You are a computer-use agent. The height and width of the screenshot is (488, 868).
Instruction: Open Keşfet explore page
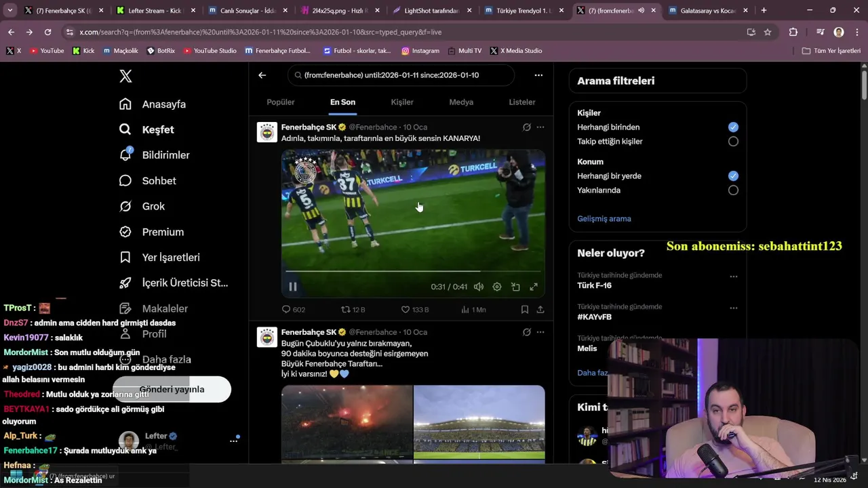[147, 129]
